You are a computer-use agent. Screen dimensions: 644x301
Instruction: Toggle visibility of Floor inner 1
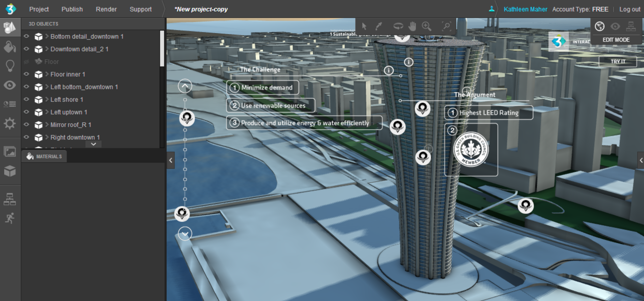point(27,74)
